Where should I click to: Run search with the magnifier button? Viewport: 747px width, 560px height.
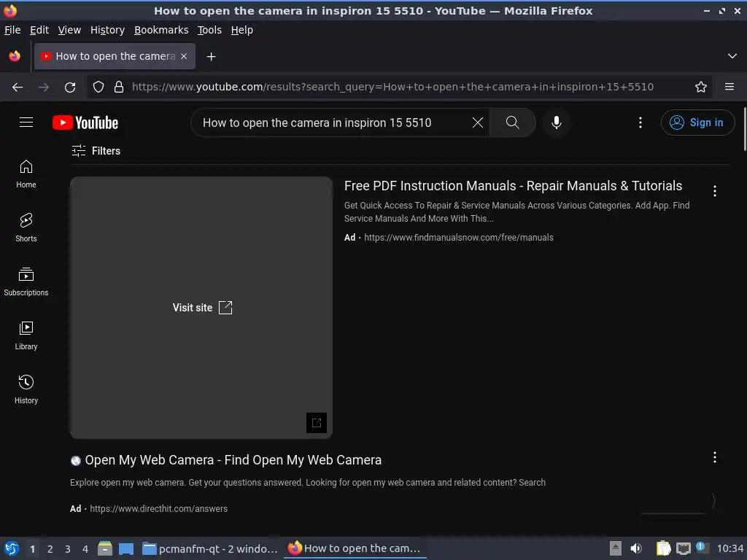[513, 122]
